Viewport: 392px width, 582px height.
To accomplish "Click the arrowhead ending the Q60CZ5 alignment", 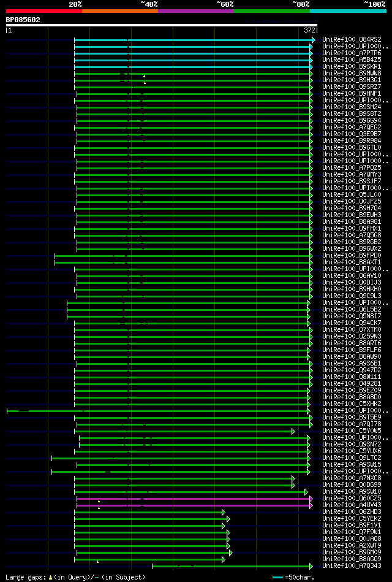I will click(x=311, y=499).
